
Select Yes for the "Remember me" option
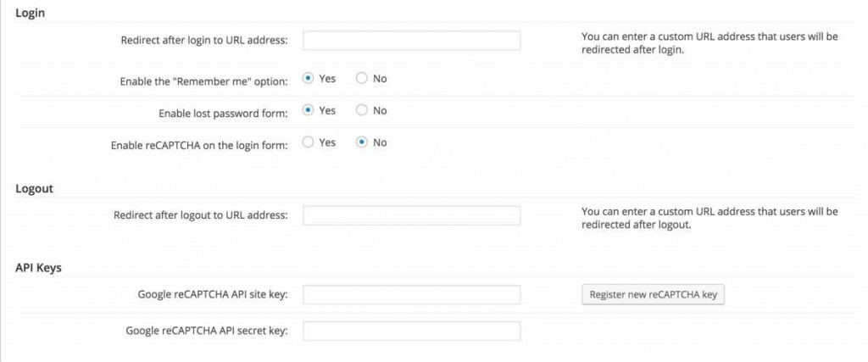[x=309, y=79]
